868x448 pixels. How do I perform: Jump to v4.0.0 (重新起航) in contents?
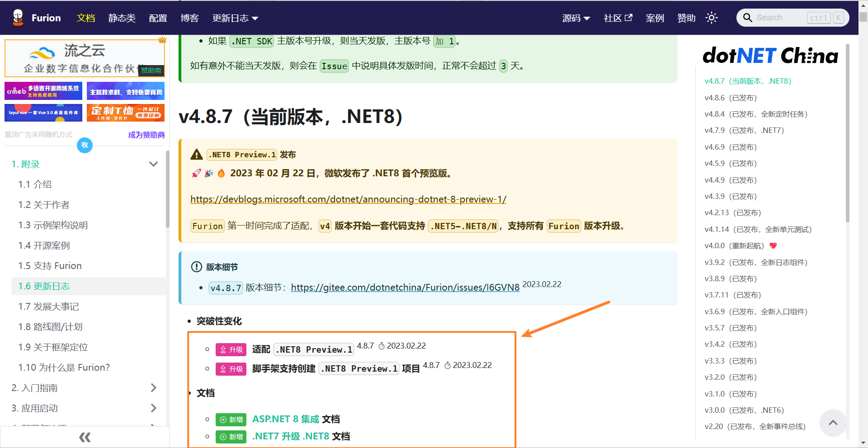(x=741, y=245)
